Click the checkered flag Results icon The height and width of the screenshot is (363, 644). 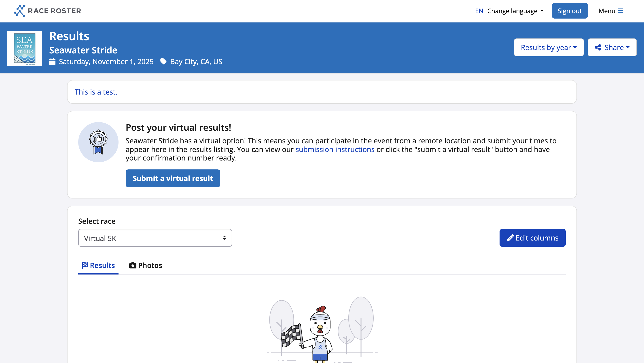pyautogui.click(x=85, y=265)
